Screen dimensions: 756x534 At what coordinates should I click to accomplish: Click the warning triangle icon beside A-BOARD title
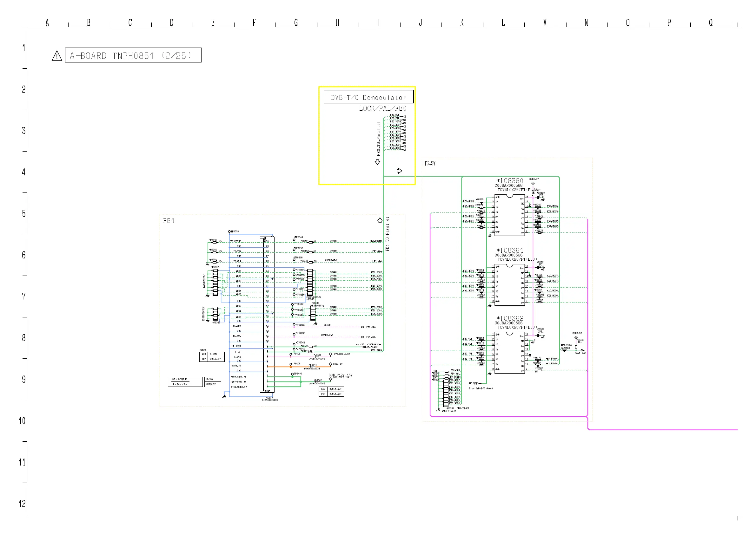click(57, 56)
